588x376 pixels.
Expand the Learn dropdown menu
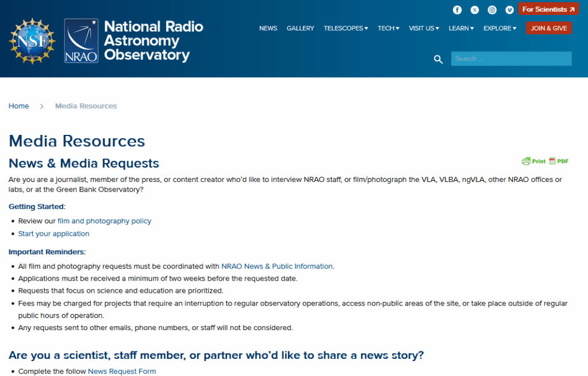461,28
